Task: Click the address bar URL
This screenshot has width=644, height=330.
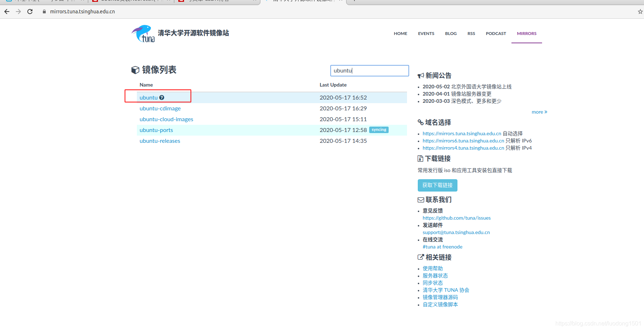Action: coord(82,12)
